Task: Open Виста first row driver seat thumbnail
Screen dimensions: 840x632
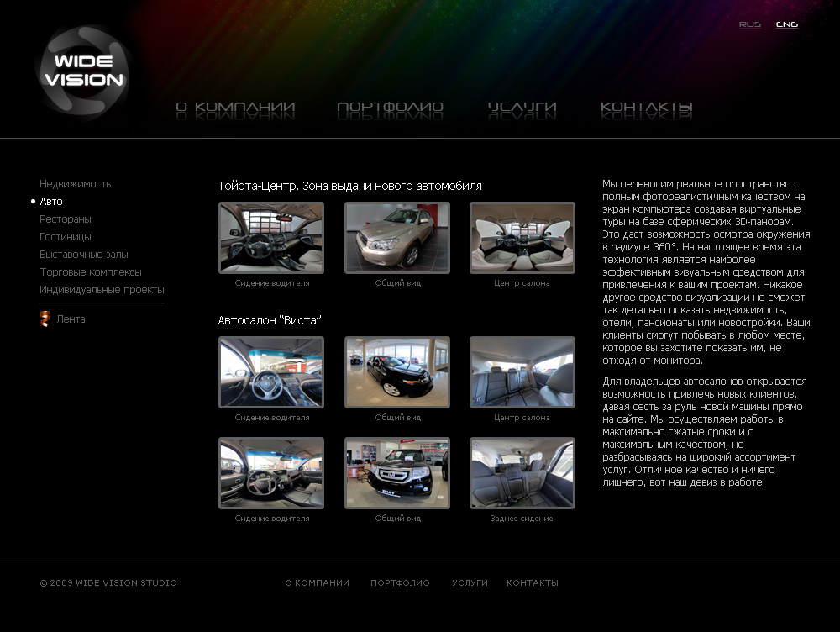Action: [271, 372]
